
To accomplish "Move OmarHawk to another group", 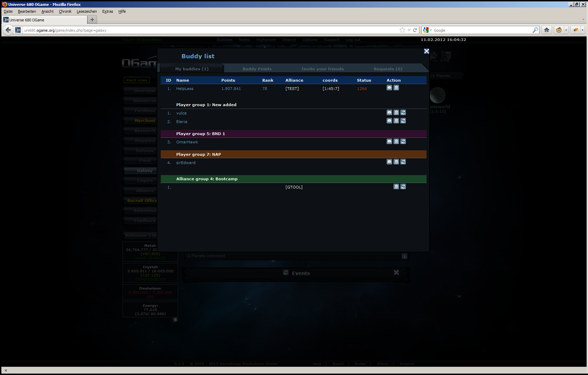I will [403, 141].
